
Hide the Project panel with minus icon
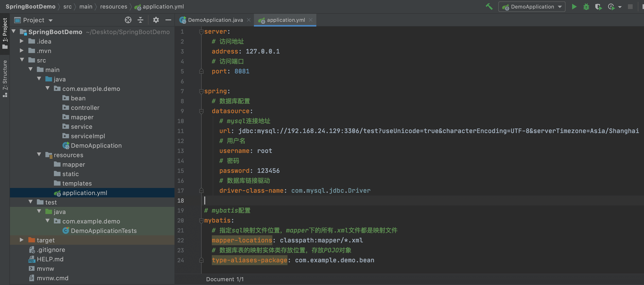click(x=169, y=20)
